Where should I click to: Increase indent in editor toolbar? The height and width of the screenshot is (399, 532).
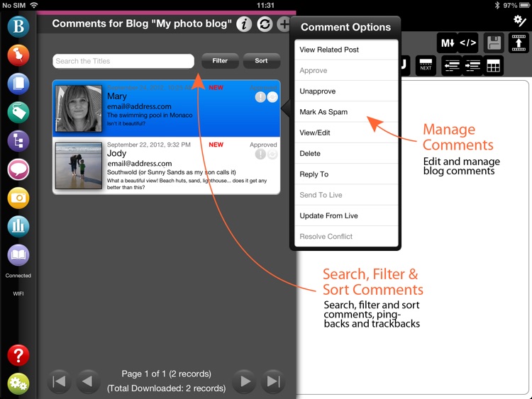[472, 65]
